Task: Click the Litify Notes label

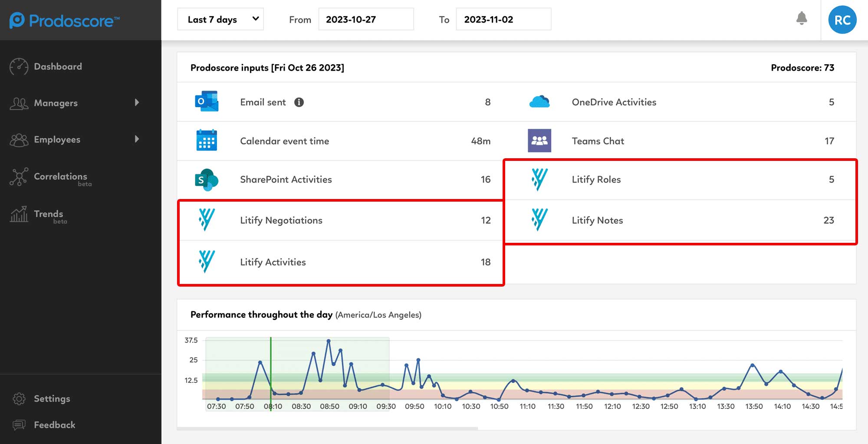Action: click(x=597, y=220)
